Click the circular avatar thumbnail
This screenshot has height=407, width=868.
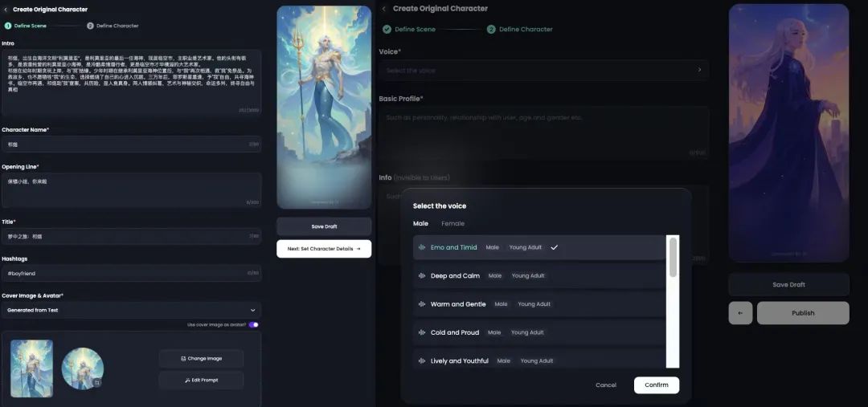83,368
